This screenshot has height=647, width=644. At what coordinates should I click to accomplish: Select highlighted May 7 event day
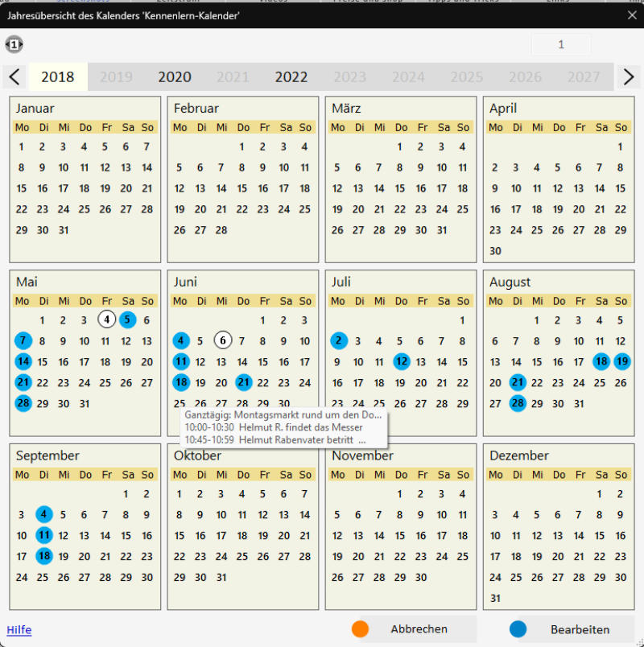point(23,340)
